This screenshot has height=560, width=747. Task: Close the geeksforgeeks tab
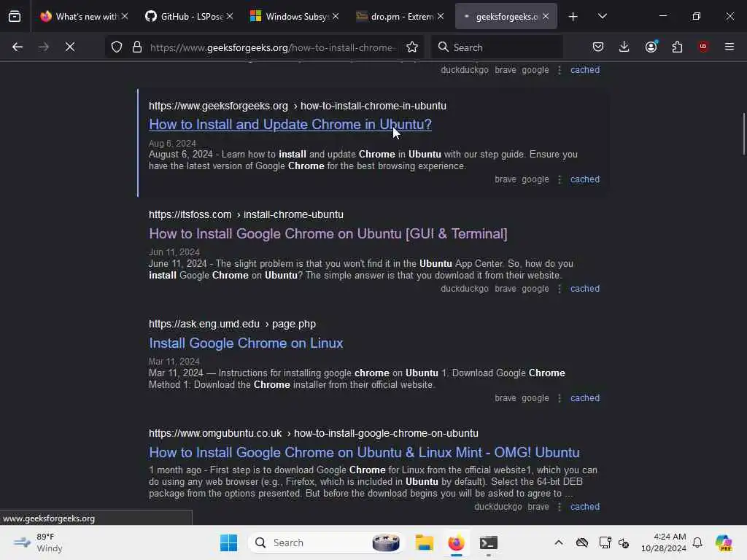pos(546,16)
